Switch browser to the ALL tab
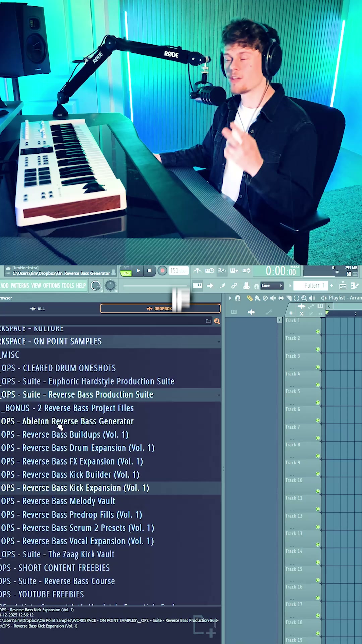The image size is (362, 644). (38, 309)
